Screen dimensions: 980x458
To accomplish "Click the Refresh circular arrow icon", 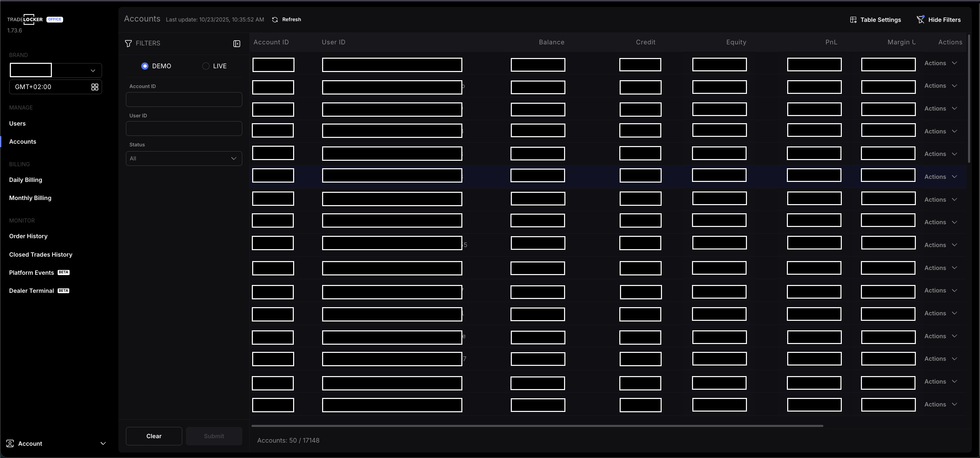I will (275, 19).
